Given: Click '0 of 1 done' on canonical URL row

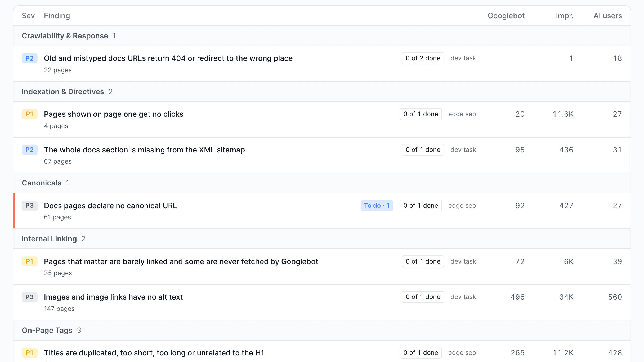Looking at the screenshot, I should tap(421, 206).
